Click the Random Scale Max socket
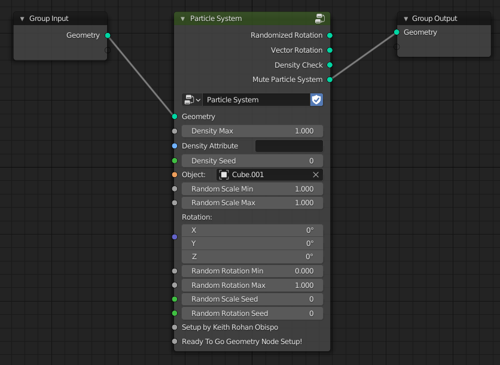The image size is (500, 365). [175, 203]
